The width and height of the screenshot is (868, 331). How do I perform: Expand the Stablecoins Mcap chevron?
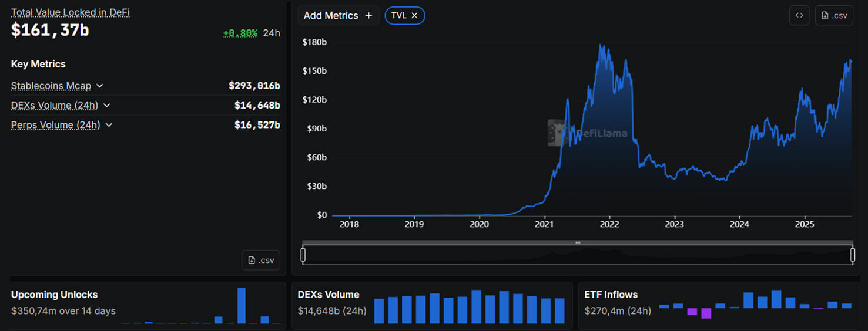(100, 86)
